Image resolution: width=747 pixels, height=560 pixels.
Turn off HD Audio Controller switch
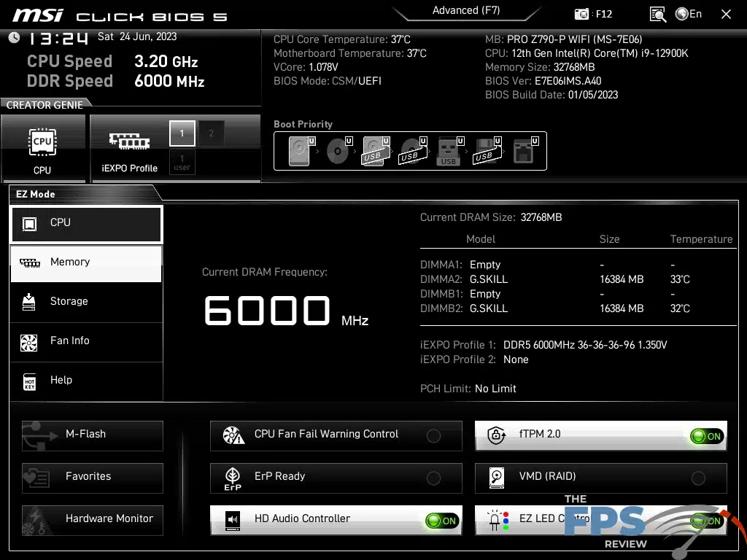point(442,521)
